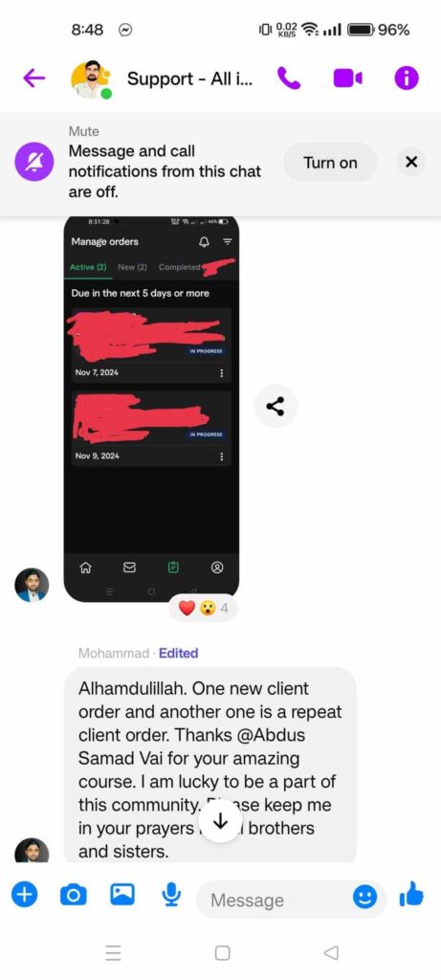View the heart and wow reactions
This screenshot has width=441, height=980.
(x=203, y=608)
